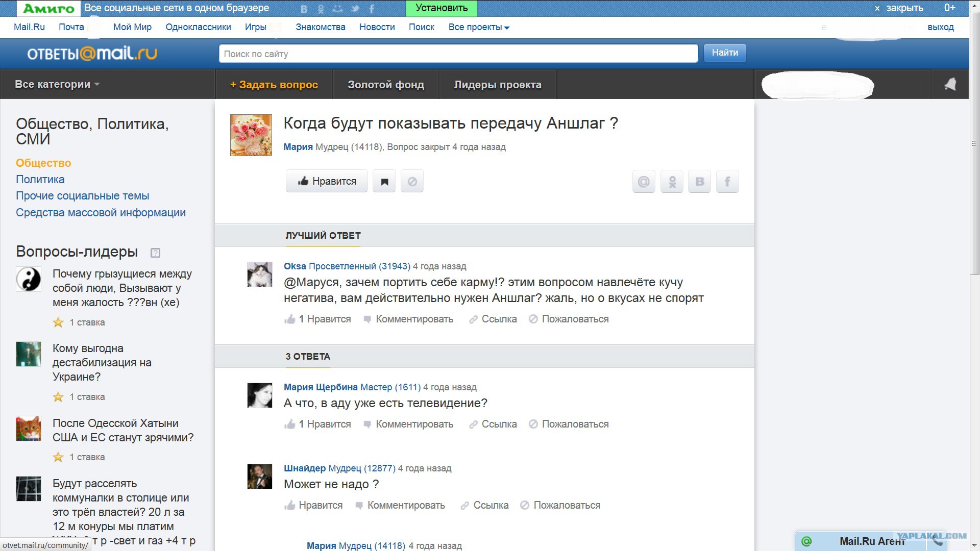Open the question После Одесской Хатыни
The image size is (980, 551).
123,431
